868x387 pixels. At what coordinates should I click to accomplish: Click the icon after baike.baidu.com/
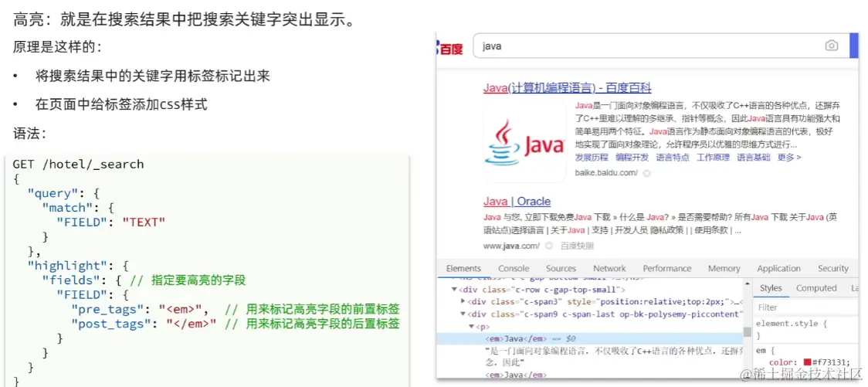coord(646,173)
